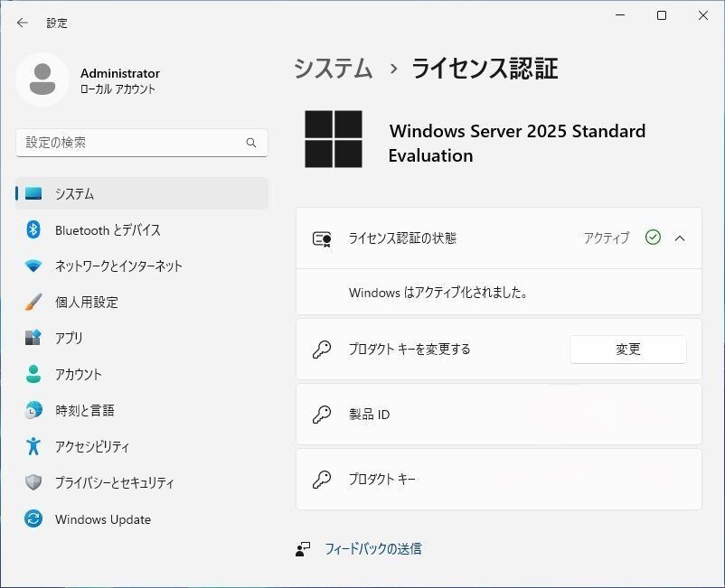Click the 個人用設定 paintbrush icon
Viewport: 725px width, 588px height.
(x=33, y=302)
